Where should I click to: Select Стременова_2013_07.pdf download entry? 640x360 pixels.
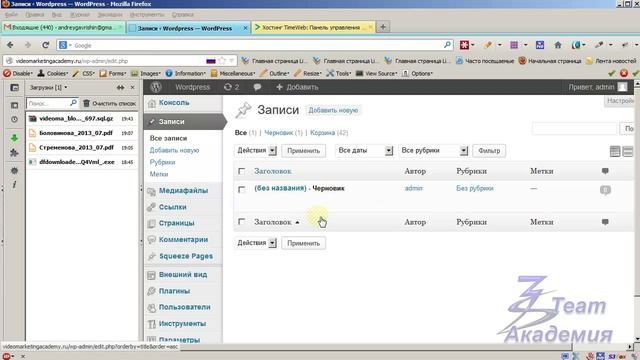click(82, 147)
